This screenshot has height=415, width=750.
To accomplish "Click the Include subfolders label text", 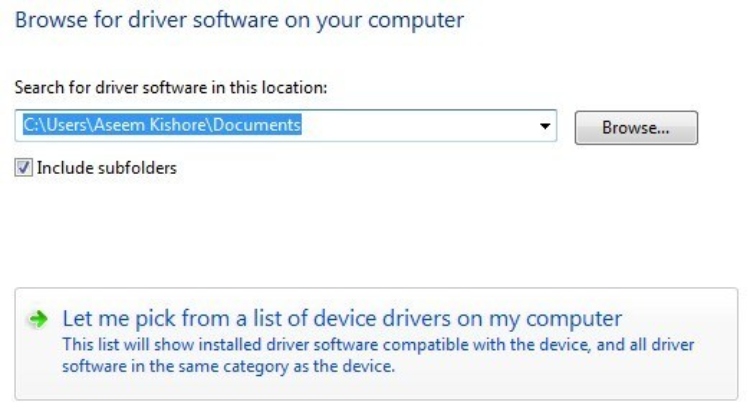I will (107, 168).
